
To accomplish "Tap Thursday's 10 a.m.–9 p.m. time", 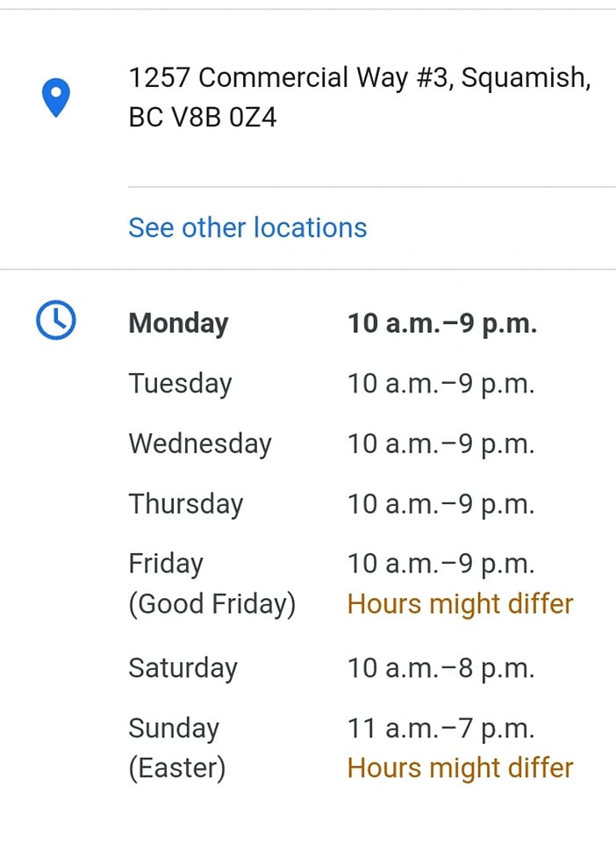I will (441, 504).
